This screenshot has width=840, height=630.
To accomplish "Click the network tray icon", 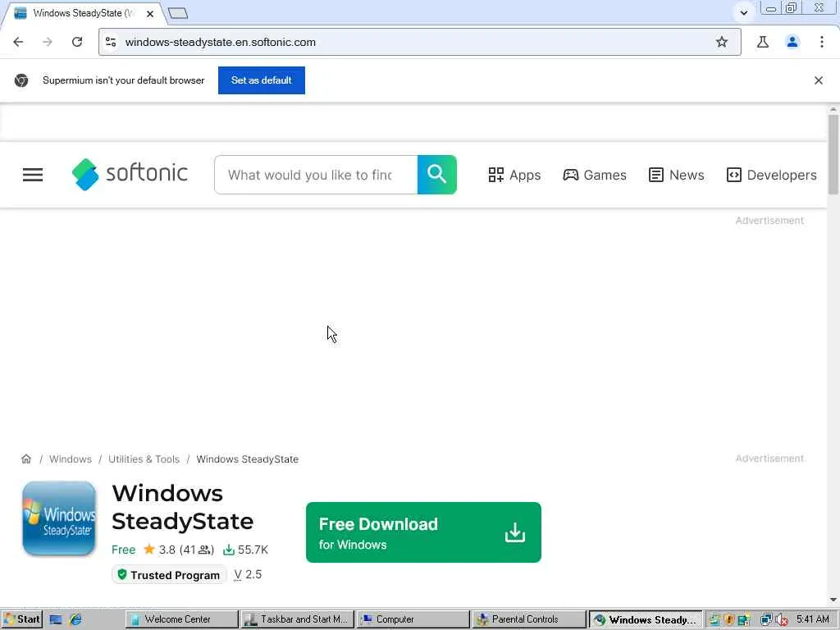I will coord(767,620).
